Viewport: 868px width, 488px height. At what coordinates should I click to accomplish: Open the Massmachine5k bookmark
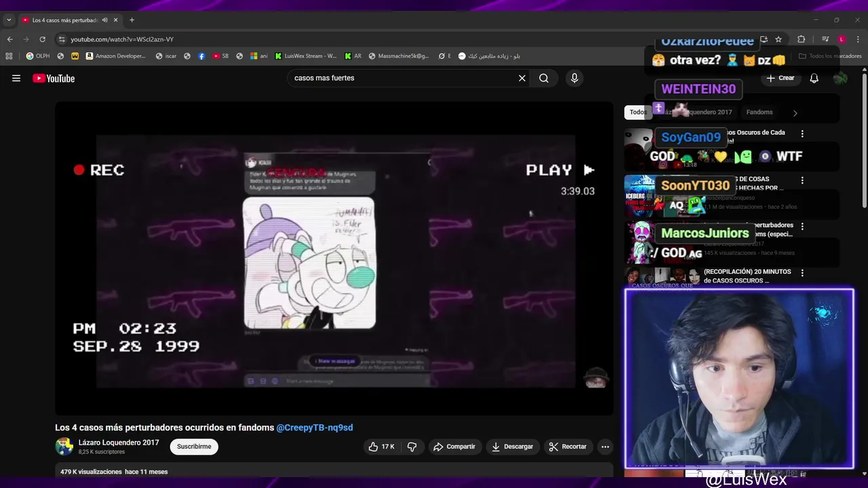[399, 56]
